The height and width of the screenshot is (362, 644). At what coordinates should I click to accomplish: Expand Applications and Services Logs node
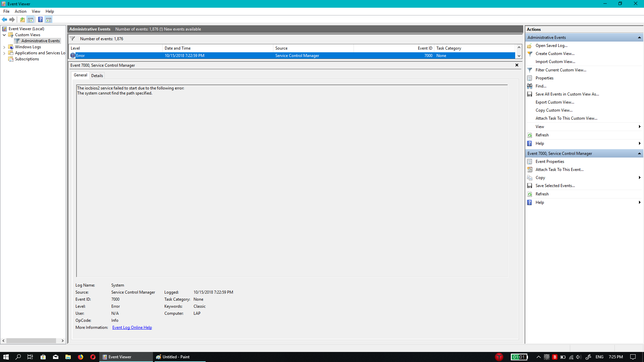click(4, 53)
